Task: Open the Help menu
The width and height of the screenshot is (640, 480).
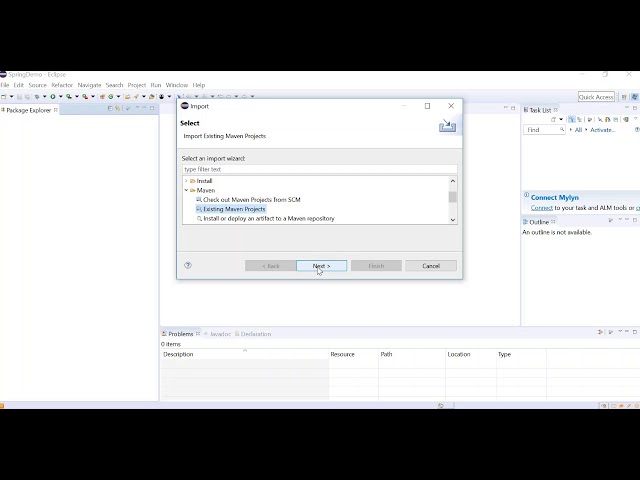Action: [x=199, y=85]
